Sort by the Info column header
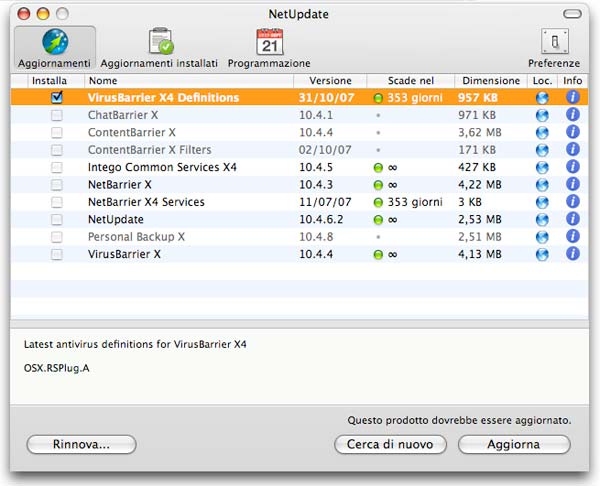This screenshot has width=600, height=486. [x=572, y=81]
